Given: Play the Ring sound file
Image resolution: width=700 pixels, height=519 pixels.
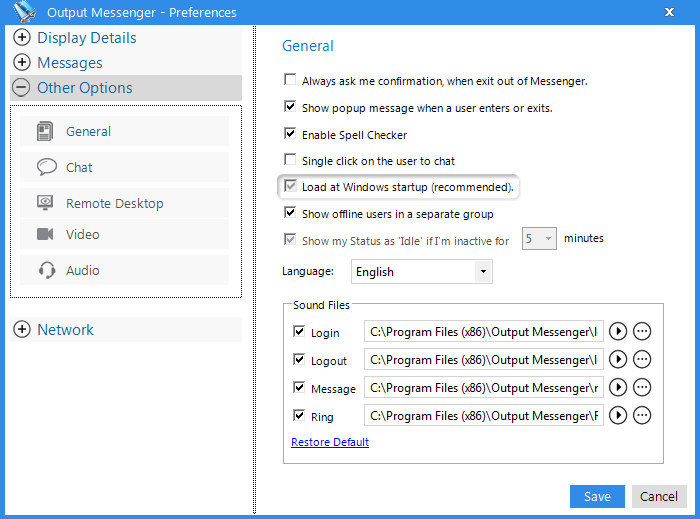Looking at the screenshot, I should coord(618,415).
